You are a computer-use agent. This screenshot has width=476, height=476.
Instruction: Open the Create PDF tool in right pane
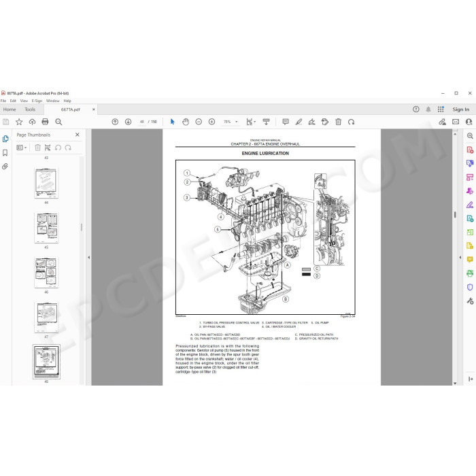[470, 150]
